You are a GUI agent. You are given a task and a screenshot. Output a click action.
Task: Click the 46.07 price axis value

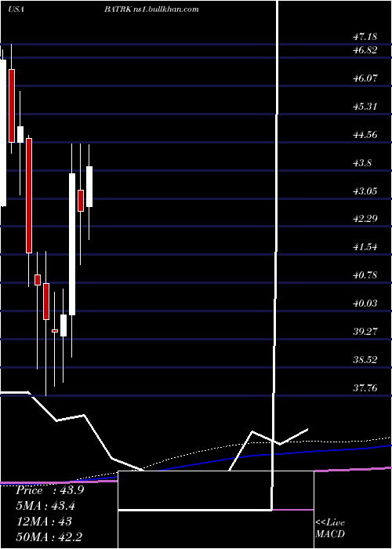pos(365,78)
